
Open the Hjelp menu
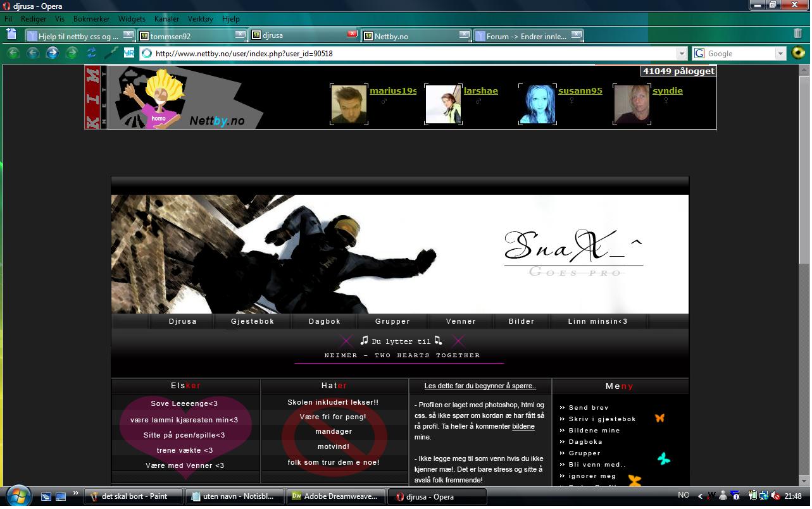231,19
